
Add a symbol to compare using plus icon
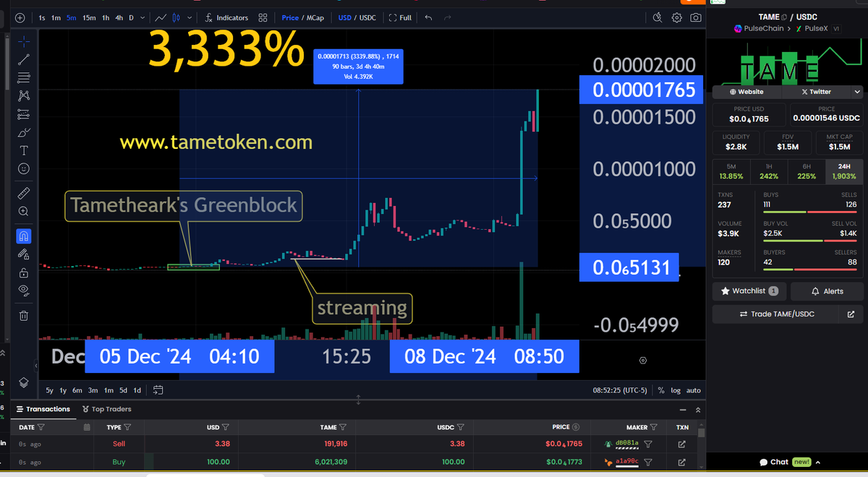click(x=20, y=17)
